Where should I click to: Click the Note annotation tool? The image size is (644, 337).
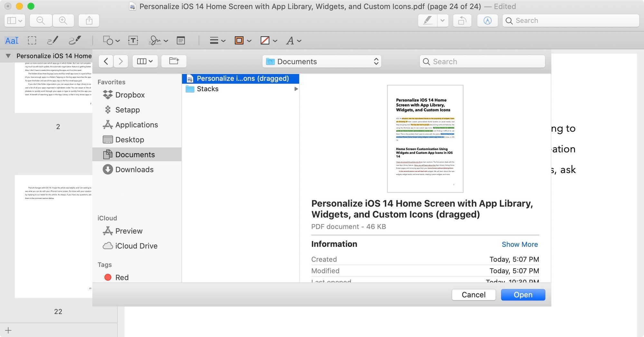[181, 41]
